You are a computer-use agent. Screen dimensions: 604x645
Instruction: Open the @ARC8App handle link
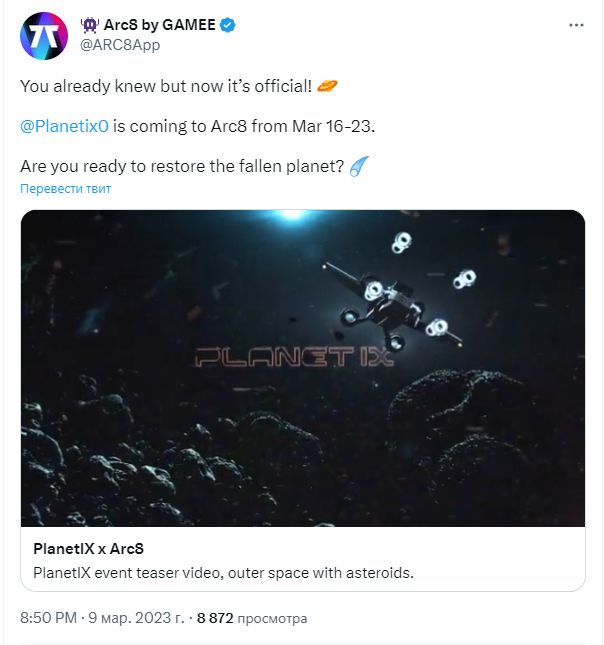pos(120,45)
